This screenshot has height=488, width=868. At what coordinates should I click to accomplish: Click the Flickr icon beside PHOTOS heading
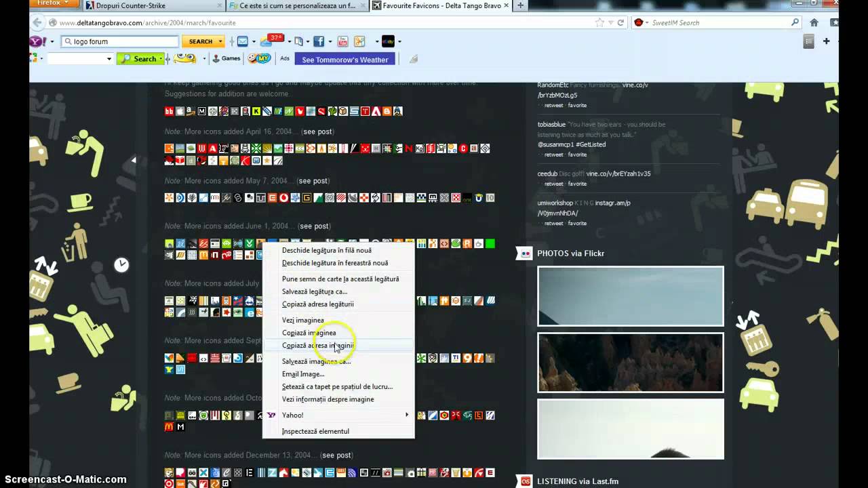point(524,253)
